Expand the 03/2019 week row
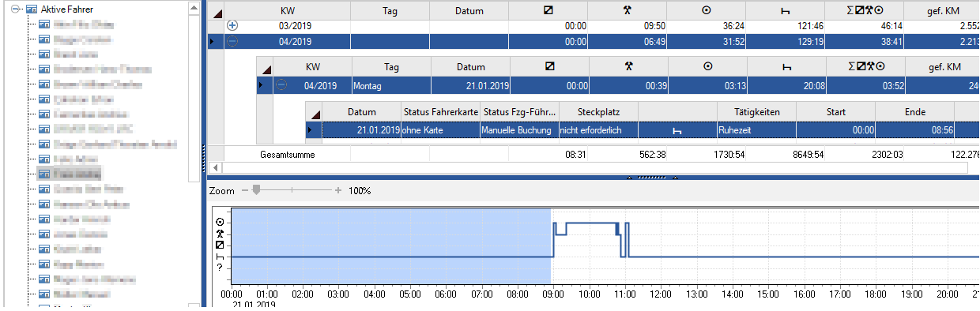The height and width of the screenshot is (311, 980). point(232,25)
